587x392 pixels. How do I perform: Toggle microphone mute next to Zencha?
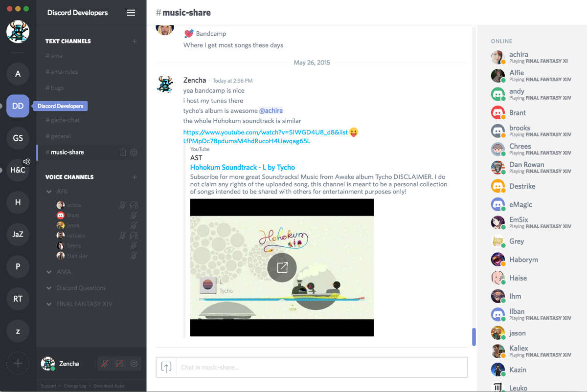[x=105, y=364]
